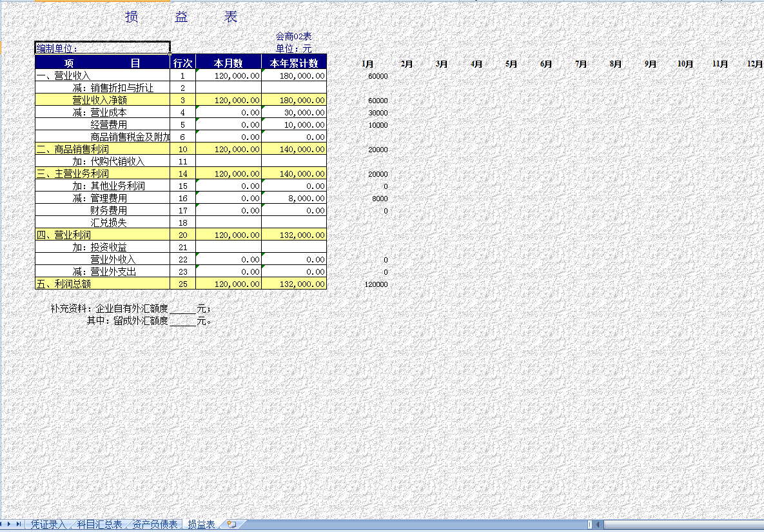The height and width of the screenshot is (532, 764).
Task: Select the 30,000.00 营业成本 cumulative cell
Action: pyautogui.click(x=294, y=112)
